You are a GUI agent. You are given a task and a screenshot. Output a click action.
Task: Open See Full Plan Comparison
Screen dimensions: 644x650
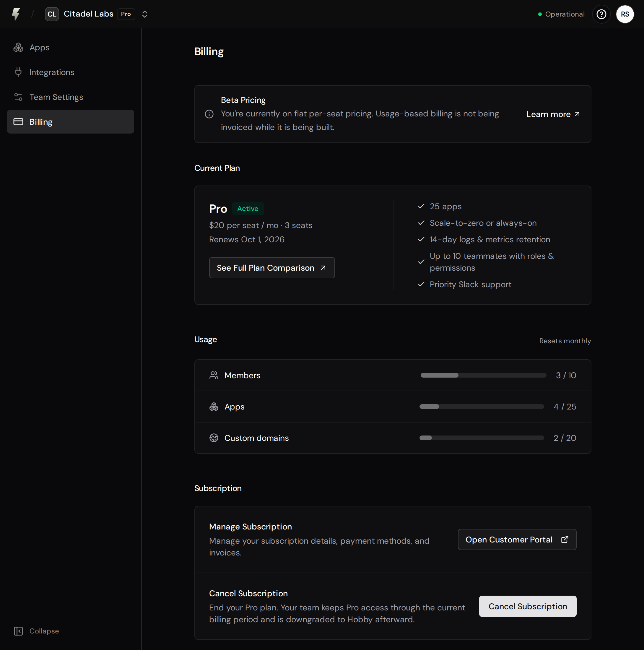click(272, 268)
